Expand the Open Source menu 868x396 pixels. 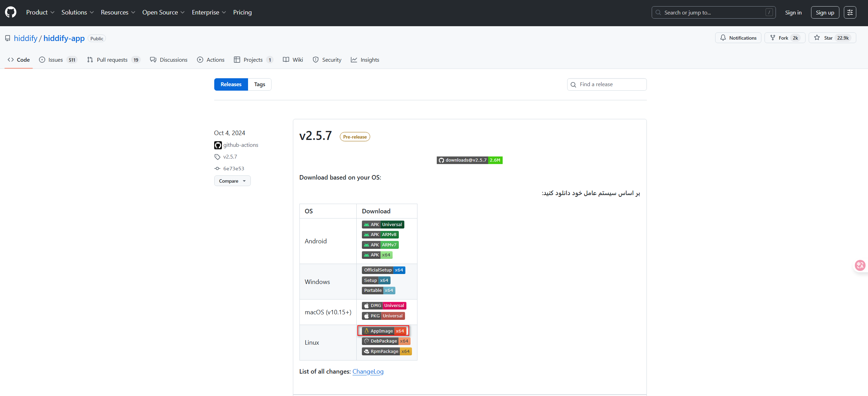(x=164, y=12)
